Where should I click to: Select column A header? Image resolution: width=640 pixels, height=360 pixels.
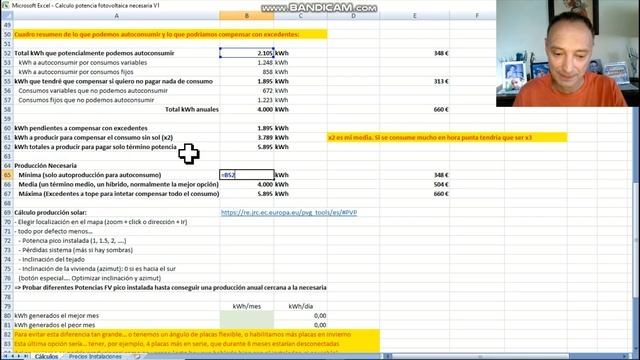(116, 16)
